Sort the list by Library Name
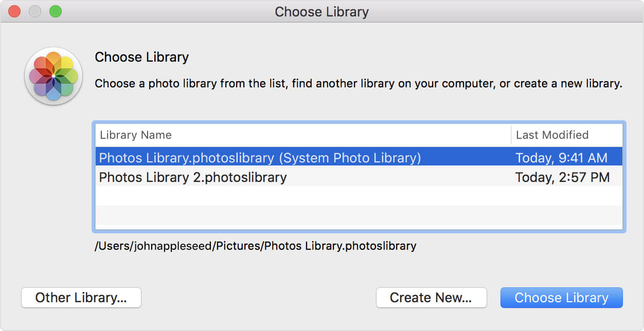Screen dimensions: 644x331 tap(136, 135)
